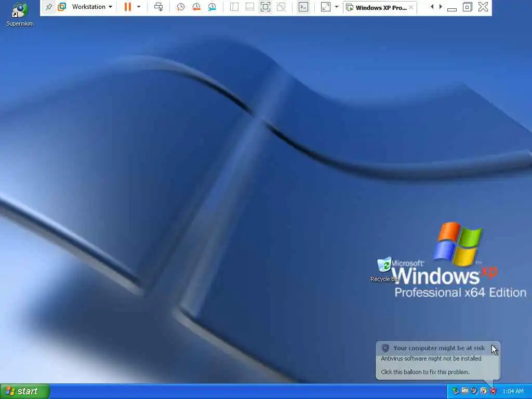Close the Windows XP Pro tab
The height and width of the screenshot is (399, 532).
tap(411, 7)
